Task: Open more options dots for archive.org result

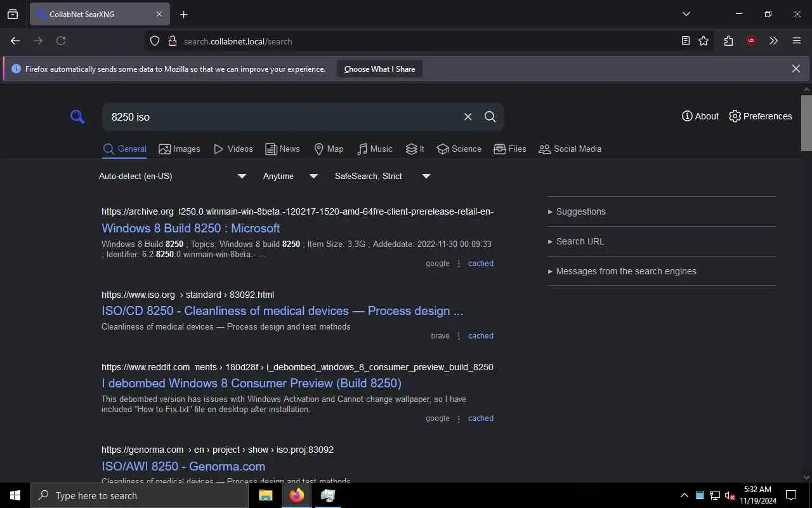Action: [x=459, y=264]
